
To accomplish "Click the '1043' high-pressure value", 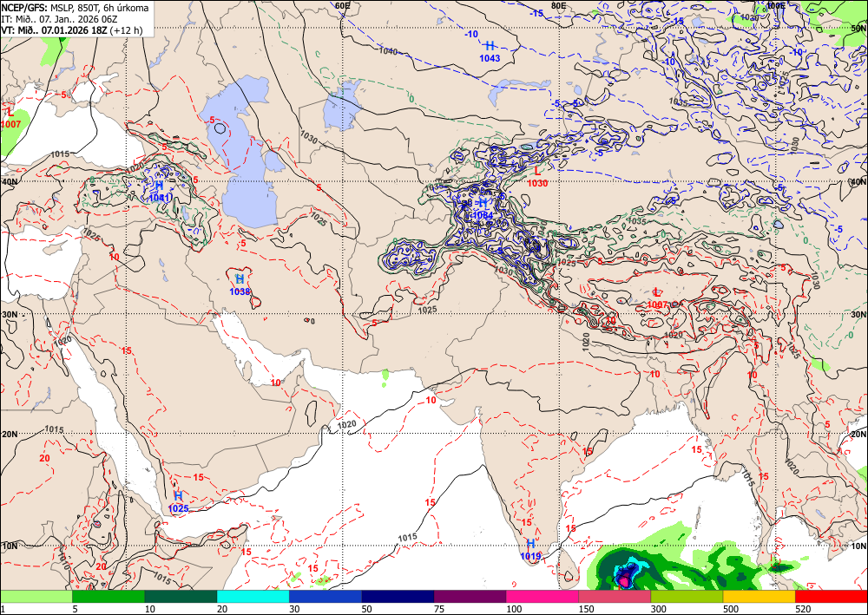I will point(490,58).
